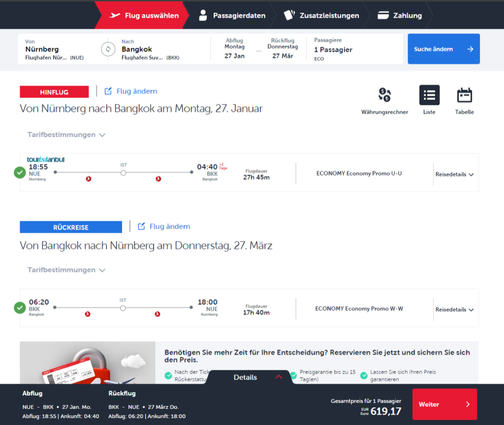Click the swap origin and destination icon
Screen dimensions: 504x425
coord(108,49)
